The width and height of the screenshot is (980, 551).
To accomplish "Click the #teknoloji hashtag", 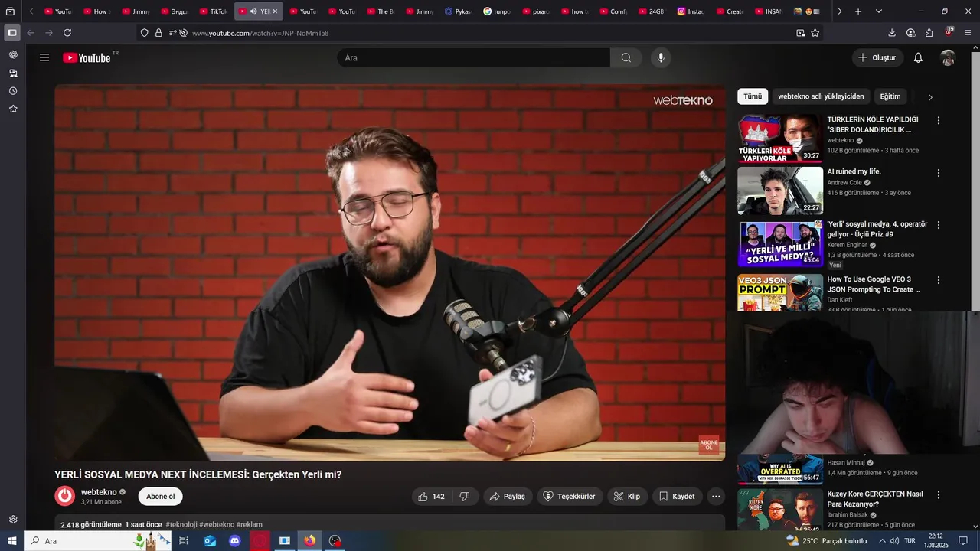I will (x=181, y=524).
